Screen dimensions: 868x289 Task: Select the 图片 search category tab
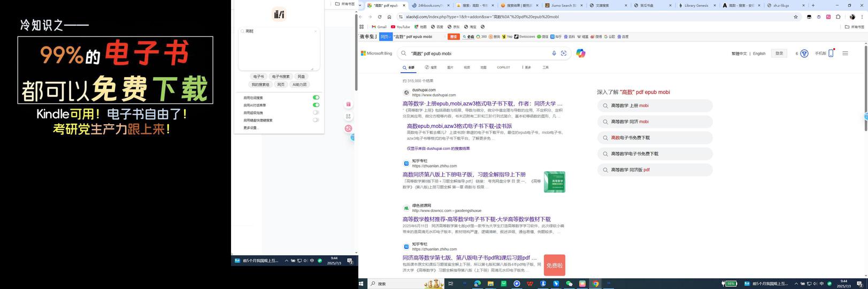450,67
